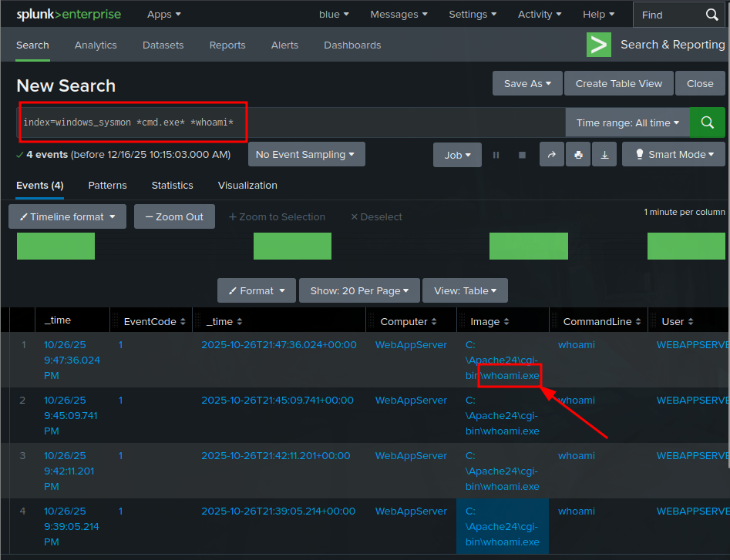Screen dimensions: 730x560
Task: Click whoami CommandLine in row 1
Action: coord(577,344)
